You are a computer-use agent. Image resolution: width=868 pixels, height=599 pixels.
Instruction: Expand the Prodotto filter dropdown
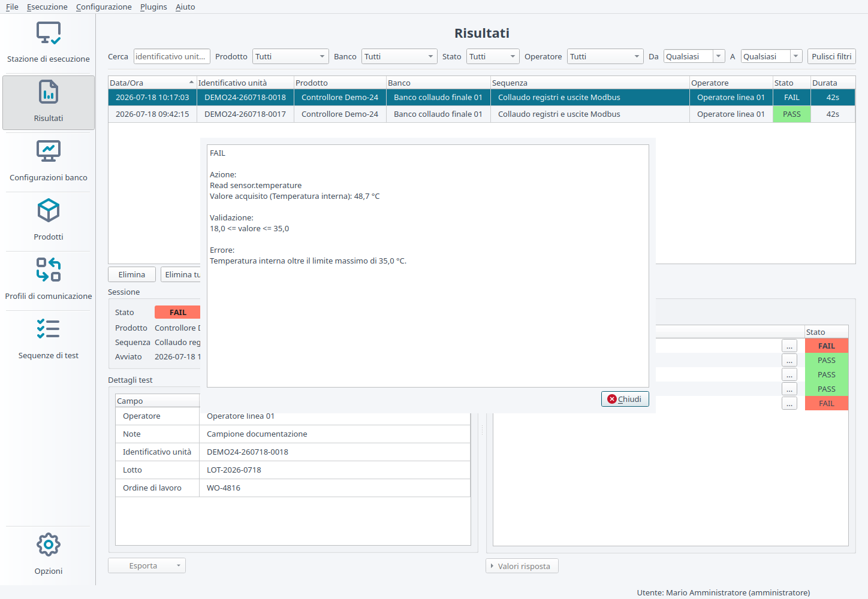291,56
